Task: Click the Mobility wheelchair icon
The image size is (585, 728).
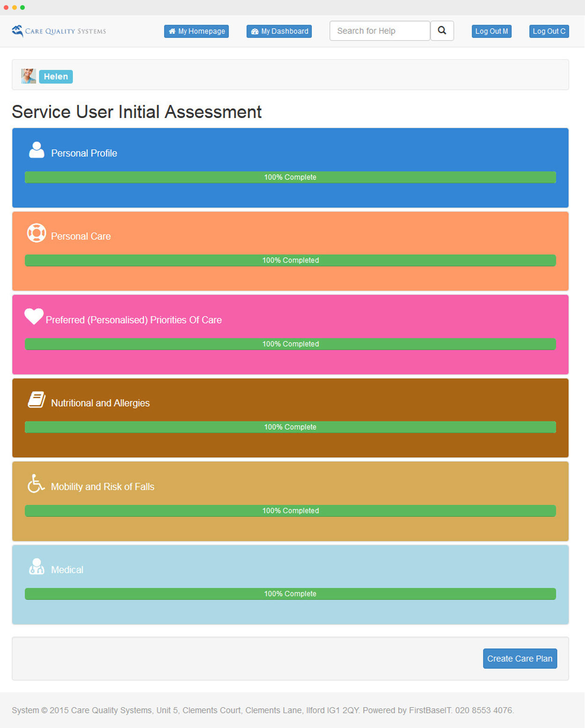Action: tap(36, 483)
